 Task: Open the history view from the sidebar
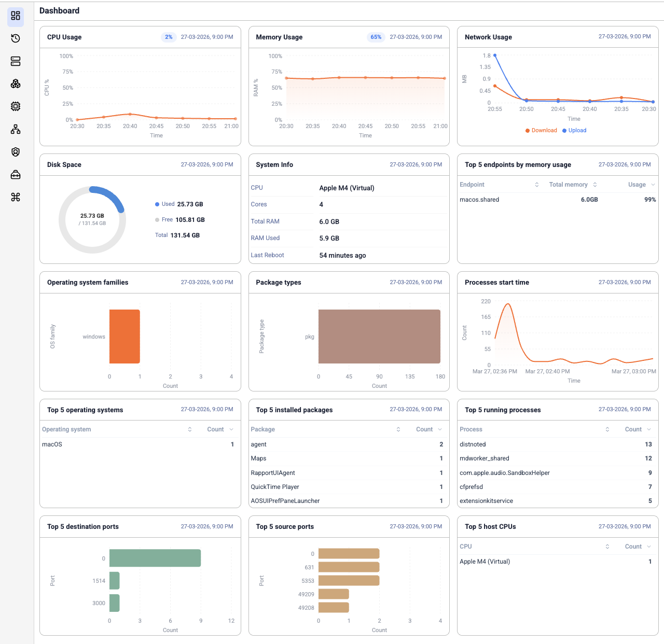(x=16, y=38)
